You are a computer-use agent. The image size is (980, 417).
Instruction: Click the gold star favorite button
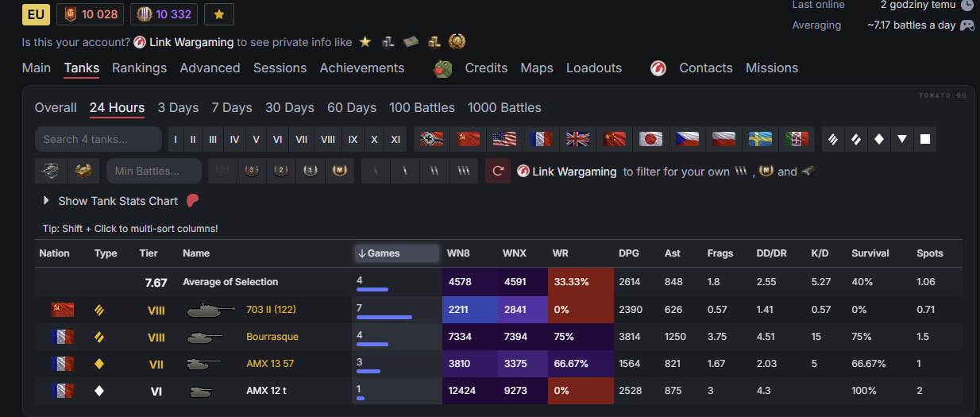pos(219,14)
